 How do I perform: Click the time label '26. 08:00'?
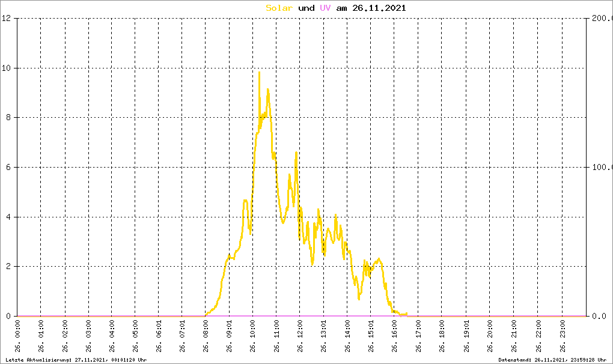206,336
